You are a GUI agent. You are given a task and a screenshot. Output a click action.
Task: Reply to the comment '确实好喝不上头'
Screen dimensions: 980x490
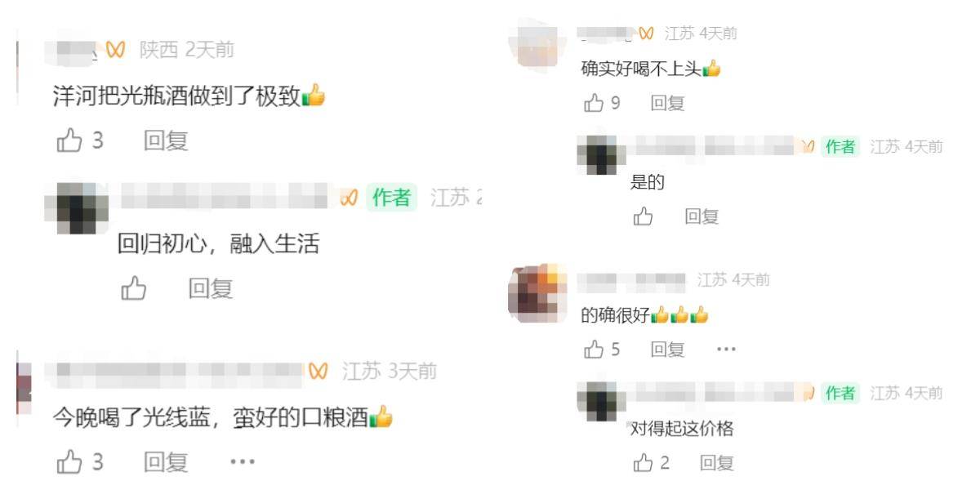(x=667, y=104)
